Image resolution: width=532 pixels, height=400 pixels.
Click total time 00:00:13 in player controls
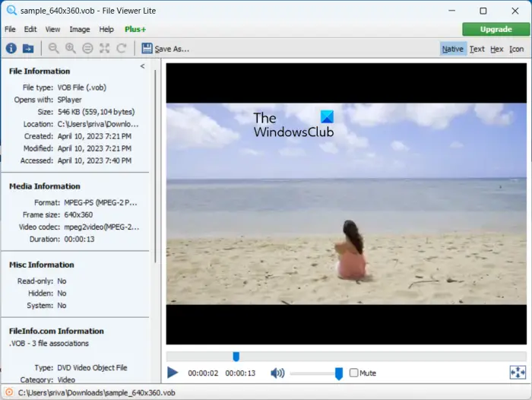(240, 373)
